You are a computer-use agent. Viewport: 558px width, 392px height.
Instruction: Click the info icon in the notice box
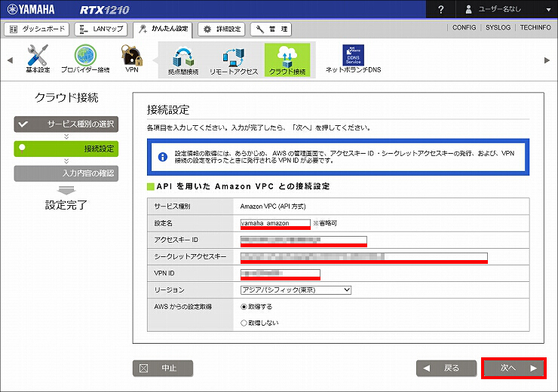click(163, 157)
